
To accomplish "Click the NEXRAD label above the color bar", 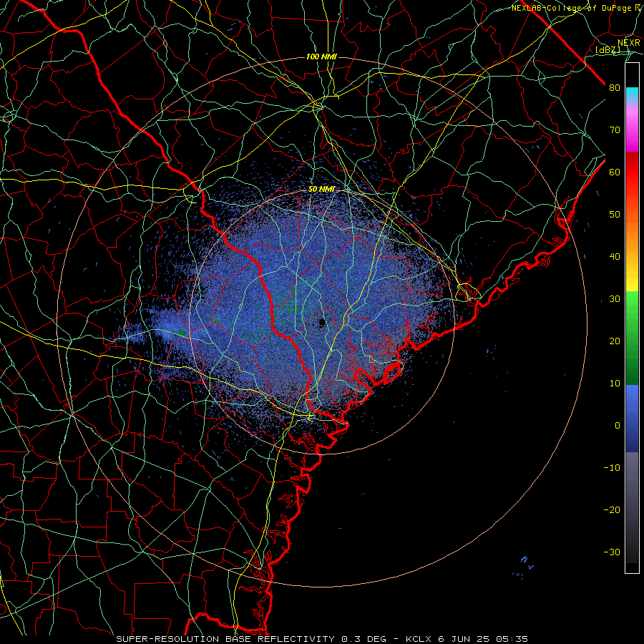I will [x=630, y=43].
